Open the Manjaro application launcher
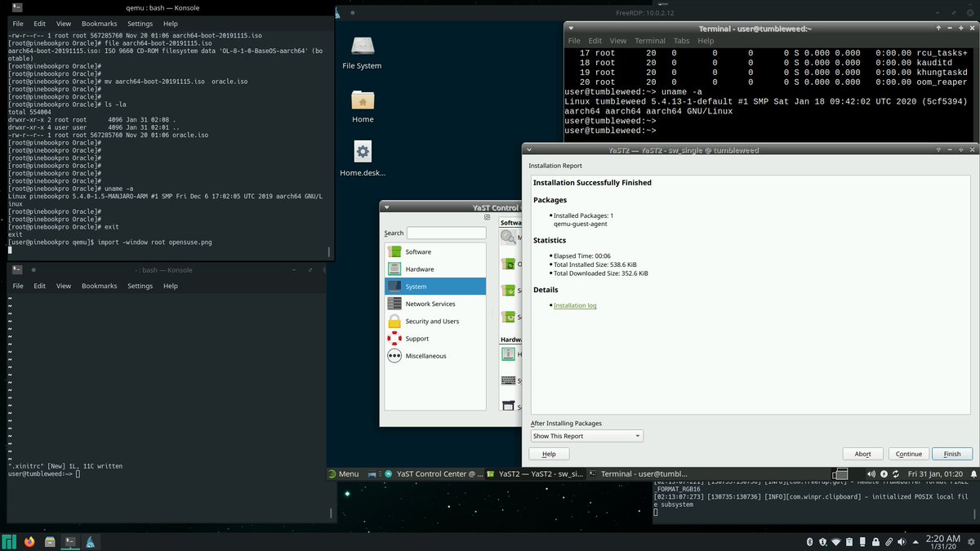The height and width of the screenshot is (551, 980). 10,541
